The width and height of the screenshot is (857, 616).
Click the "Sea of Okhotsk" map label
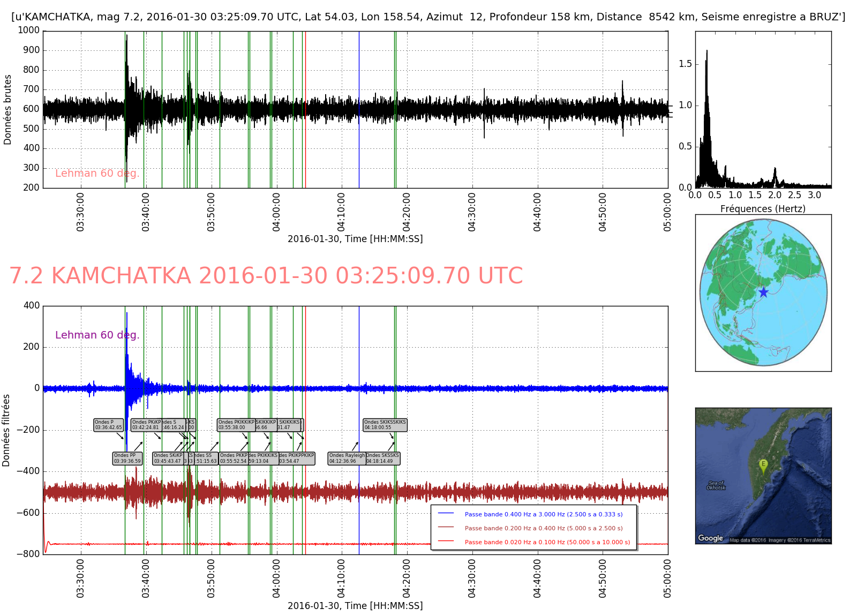click(715, 485)
